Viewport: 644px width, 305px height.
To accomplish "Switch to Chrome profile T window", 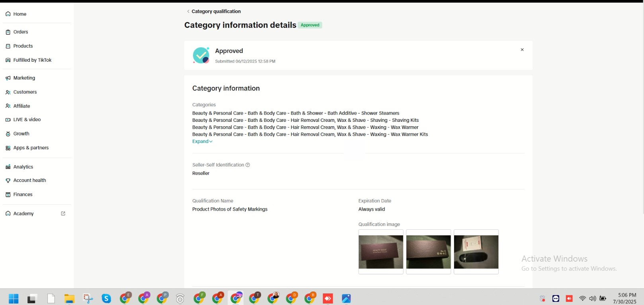I will (255, 298).
